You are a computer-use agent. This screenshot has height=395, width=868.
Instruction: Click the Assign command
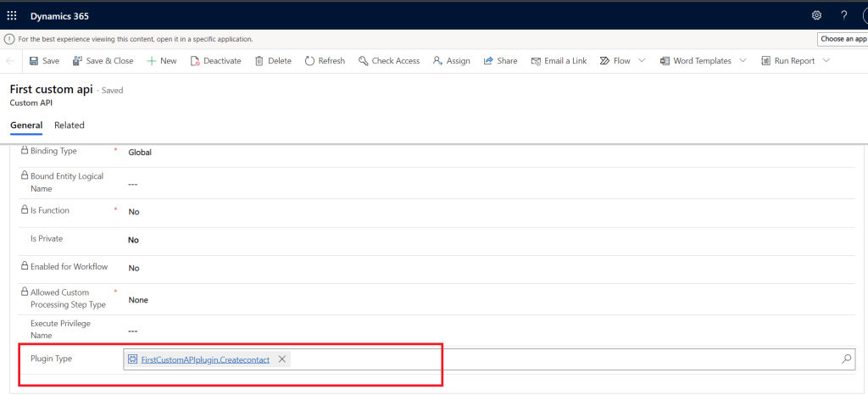(451, 61)
